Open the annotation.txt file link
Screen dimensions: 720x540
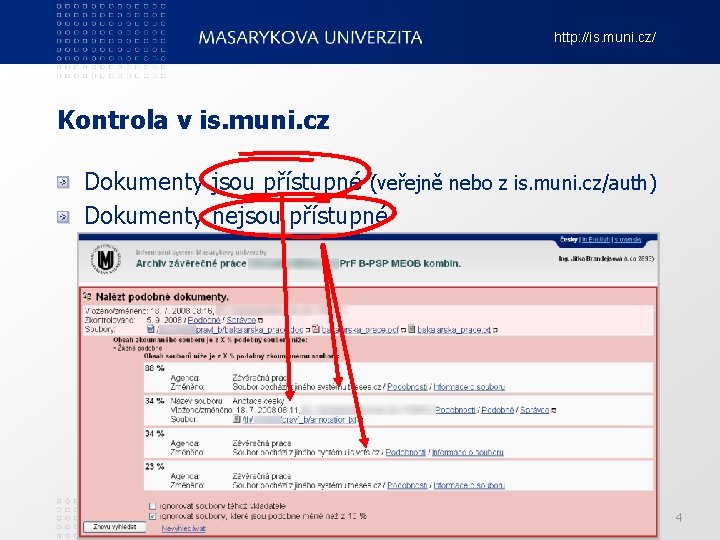(x=300, y=419)
